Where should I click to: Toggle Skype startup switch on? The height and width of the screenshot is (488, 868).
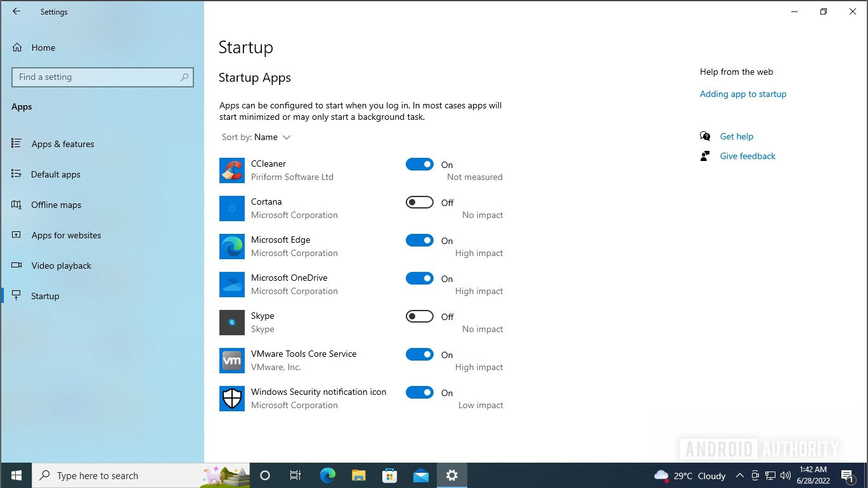click(420, 316)
